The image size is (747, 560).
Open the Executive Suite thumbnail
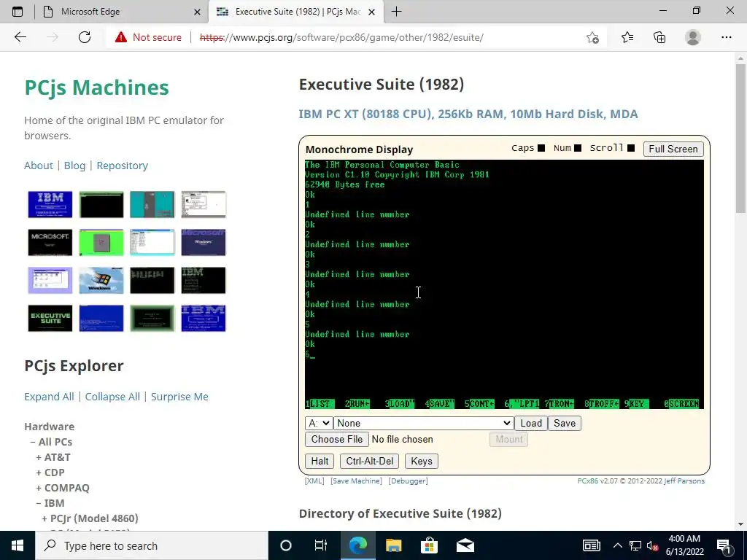click(50, 318)
